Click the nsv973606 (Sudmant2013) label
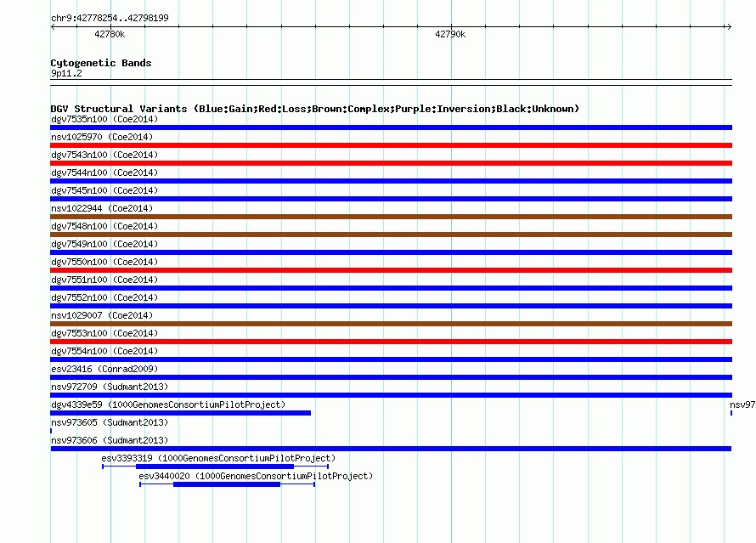Image resolution: width=756 pixels, height=543 pixels. click(110, 440)
